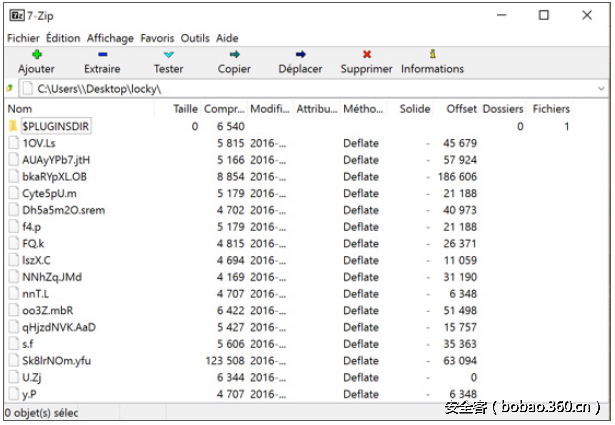Click the parent folder up icon

point(10,89)
